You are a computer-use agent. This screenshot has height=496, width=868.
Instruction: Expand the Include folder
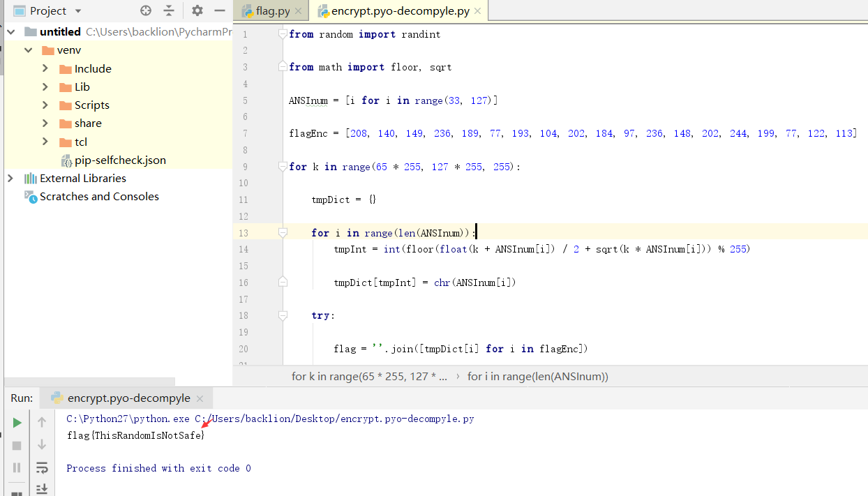pos(45,68)
